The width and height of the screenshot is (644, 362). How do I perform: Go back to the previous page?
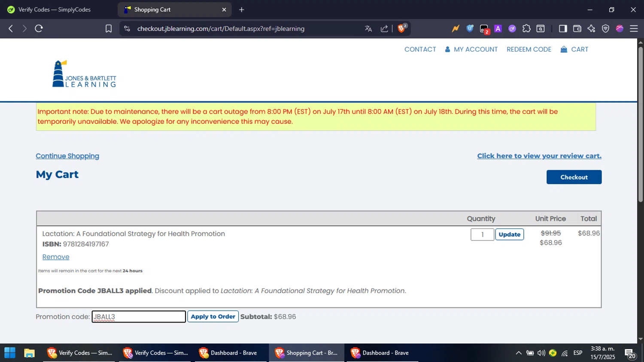click(x=11, y=29)
